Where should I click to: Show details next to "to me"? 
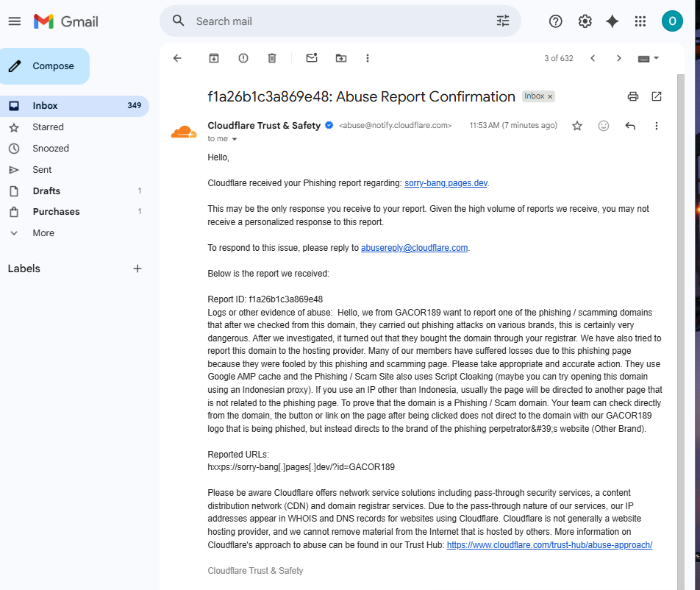[x=235, y=139]
